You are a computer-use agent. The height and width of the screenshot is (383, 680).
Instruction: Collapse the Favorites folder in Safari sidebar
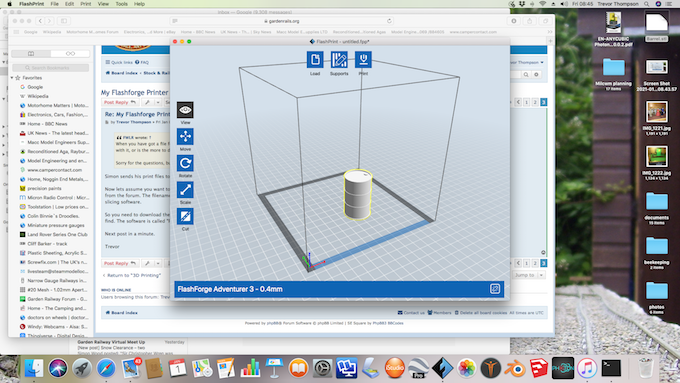point(12,78)
